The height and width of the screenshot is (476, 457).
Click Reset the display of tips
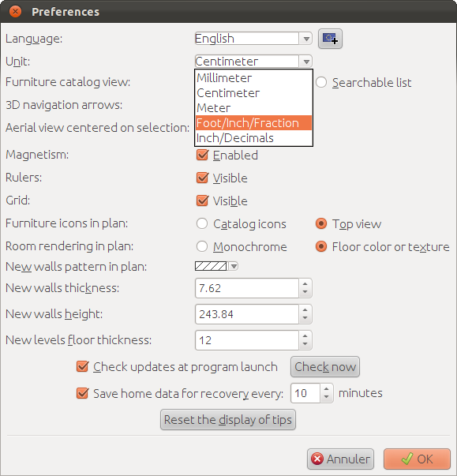tap(228, 420)
